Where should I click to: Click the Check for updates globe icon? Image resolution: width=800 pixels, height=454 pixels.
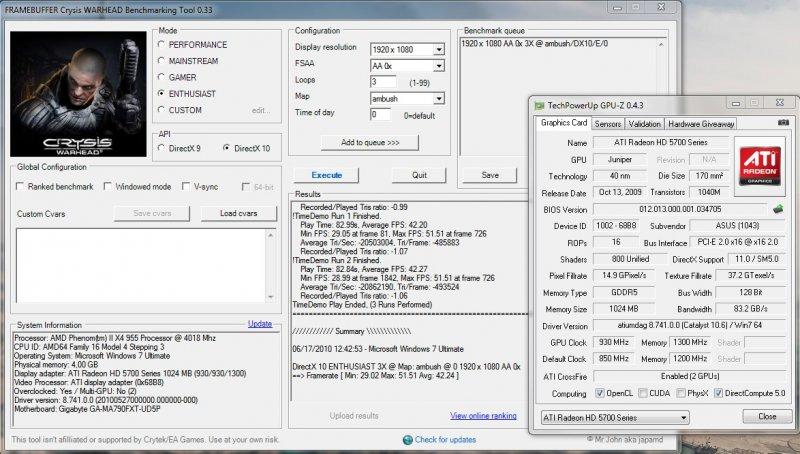407,438
